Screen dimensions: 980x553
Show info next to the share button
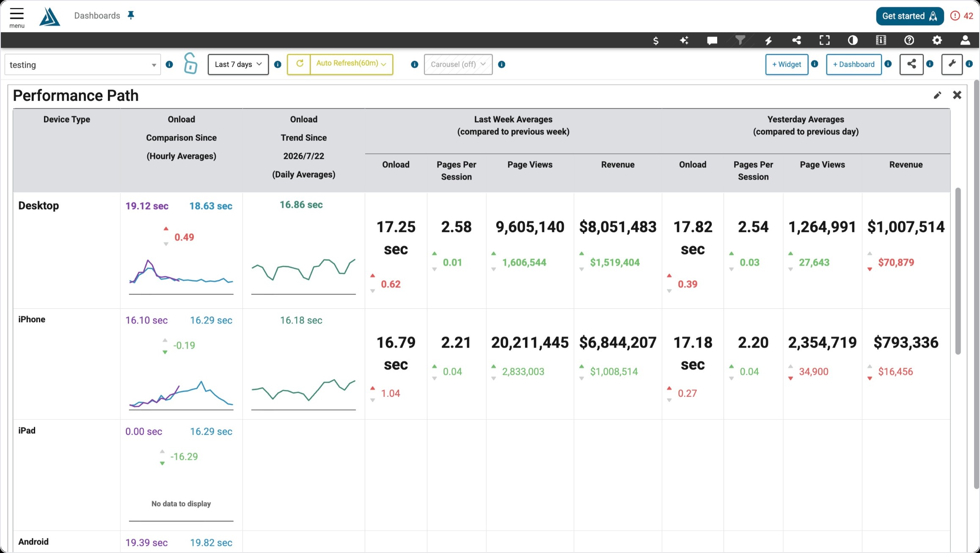click(930, 64)
